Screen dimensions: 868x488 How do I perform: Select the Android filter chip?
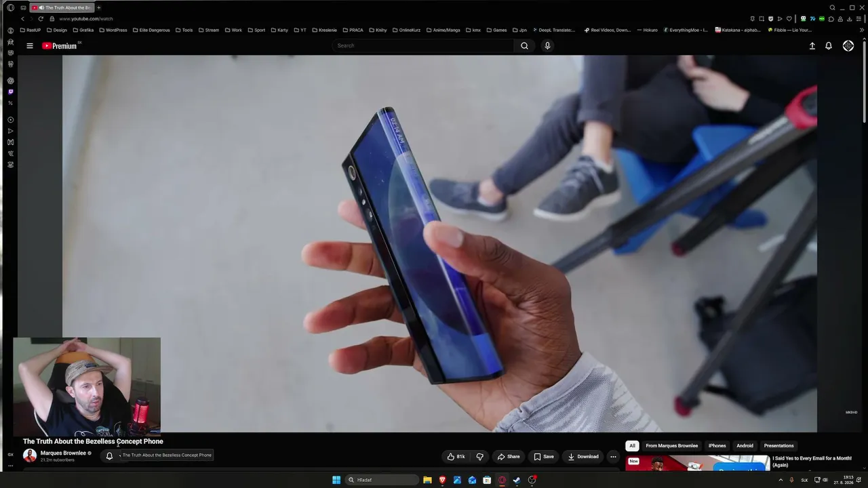coord(745,446)
